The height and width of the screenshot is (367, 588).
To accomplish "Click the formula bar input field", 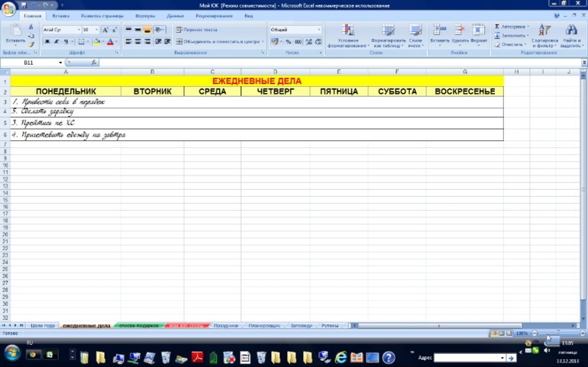I will tap(339, 63).
